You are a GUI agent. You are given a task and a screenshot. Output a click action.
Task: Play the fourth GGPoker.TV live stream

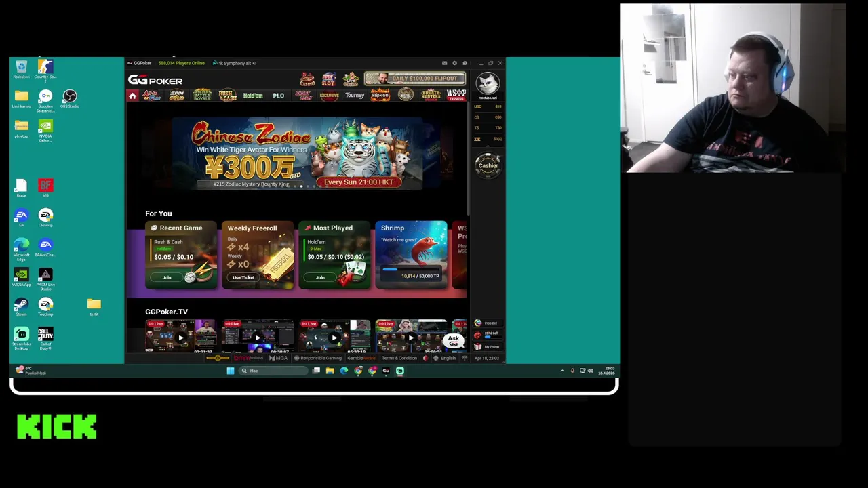point(410,337)
